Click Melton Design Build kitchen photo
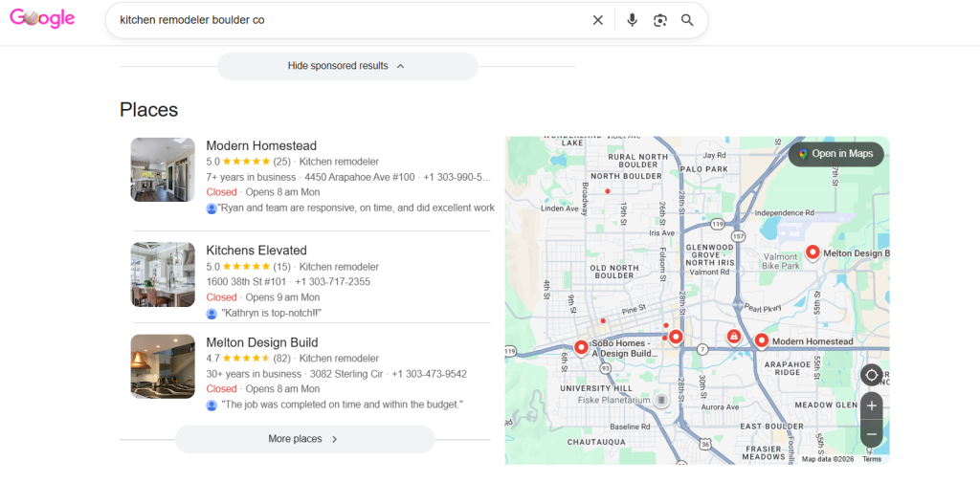980x482 pixels. click(163, 366)
